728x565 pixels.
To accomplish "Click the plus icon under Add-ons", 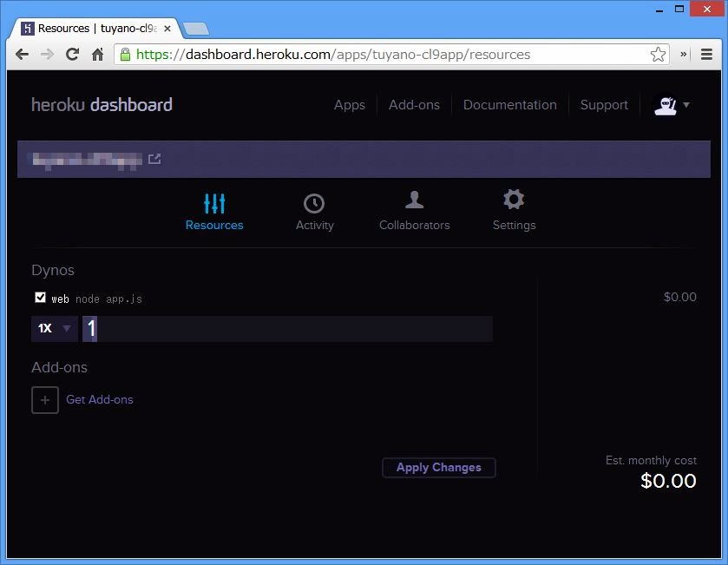I will (45, 400).
